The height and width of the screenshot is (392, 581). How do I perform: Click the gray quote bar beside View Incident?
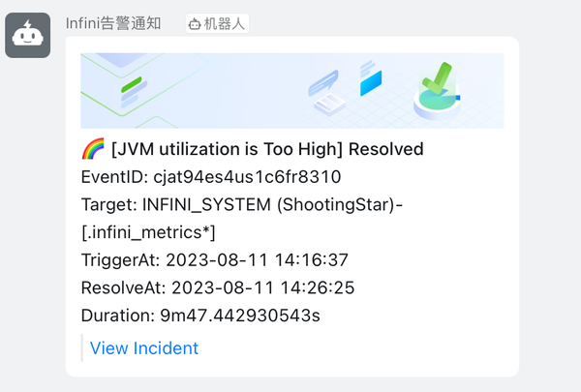coord(83,348)
